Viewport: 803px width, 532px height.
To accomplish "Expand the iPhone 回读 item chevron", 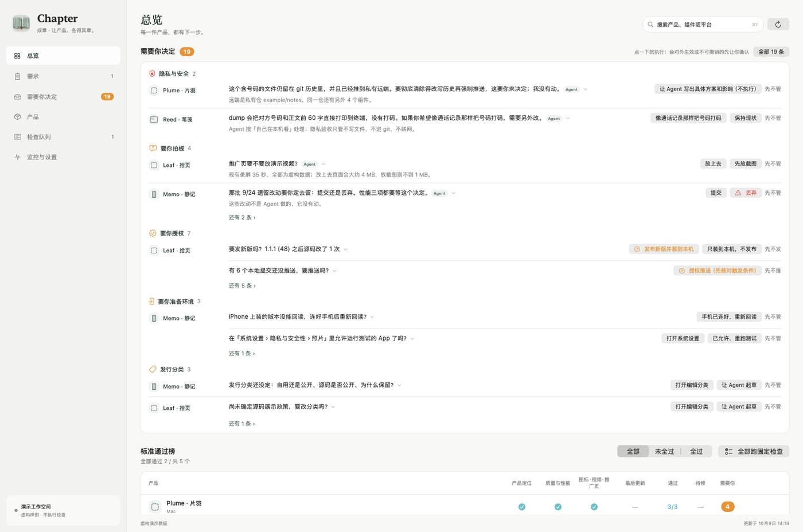I will pyautogui.click(x=372, y=317).
